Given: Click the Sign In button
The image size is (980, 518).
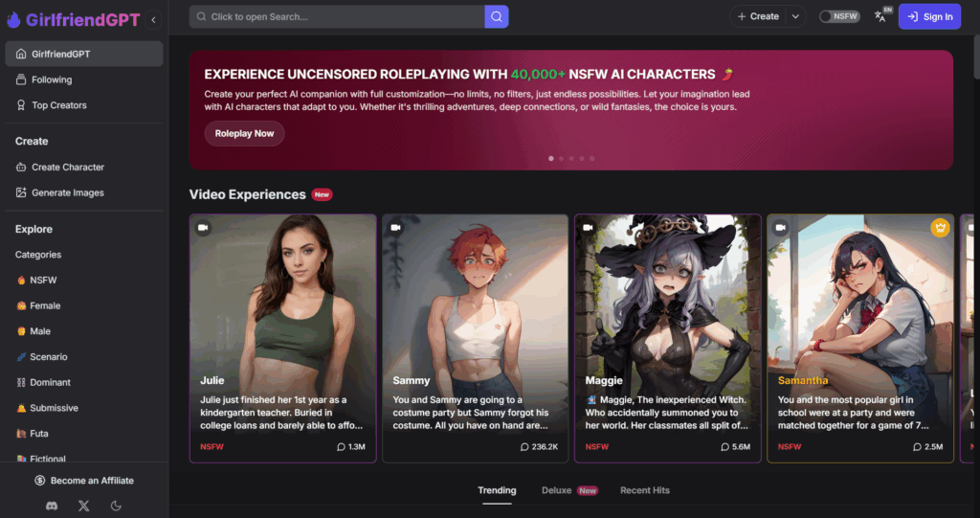Looking at the screenshot, I should coord(929,16).
